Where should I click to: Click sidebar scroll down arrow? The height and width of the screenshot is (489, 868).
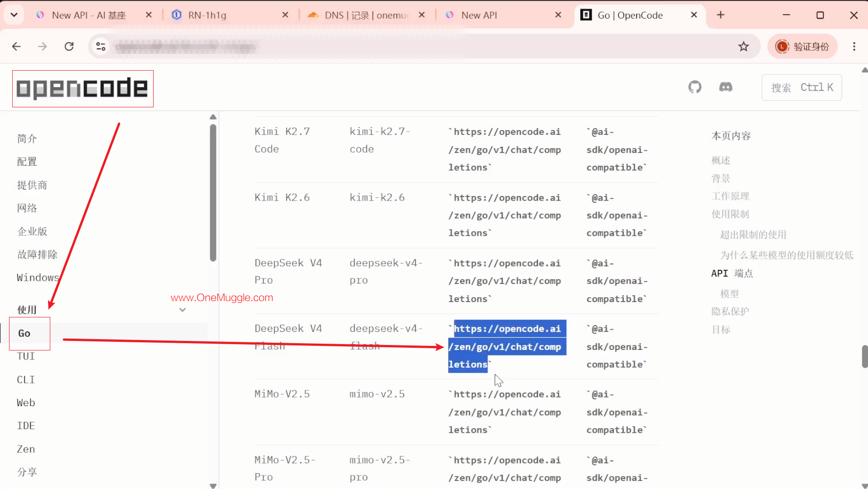(x=213, y=486)
